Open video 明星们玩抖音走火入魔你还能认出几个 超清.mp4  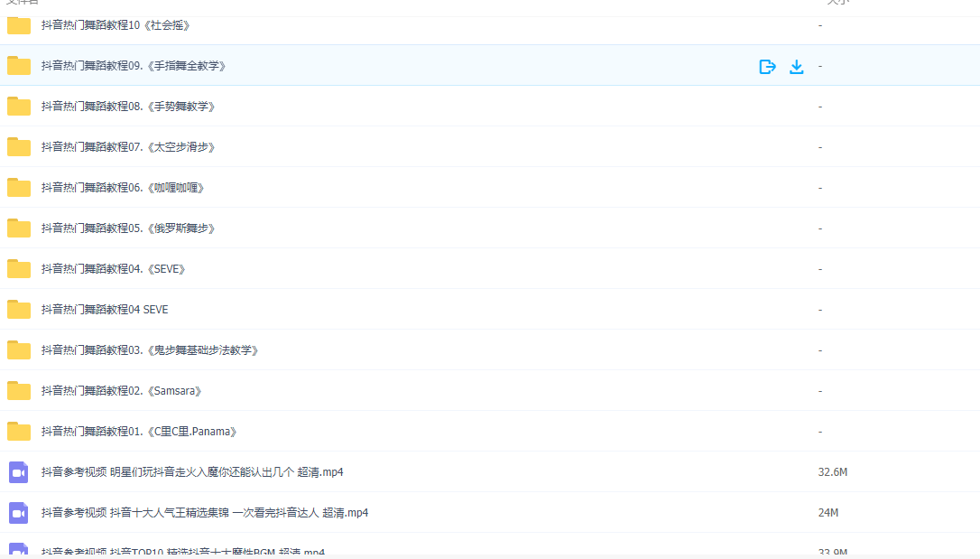192,472
